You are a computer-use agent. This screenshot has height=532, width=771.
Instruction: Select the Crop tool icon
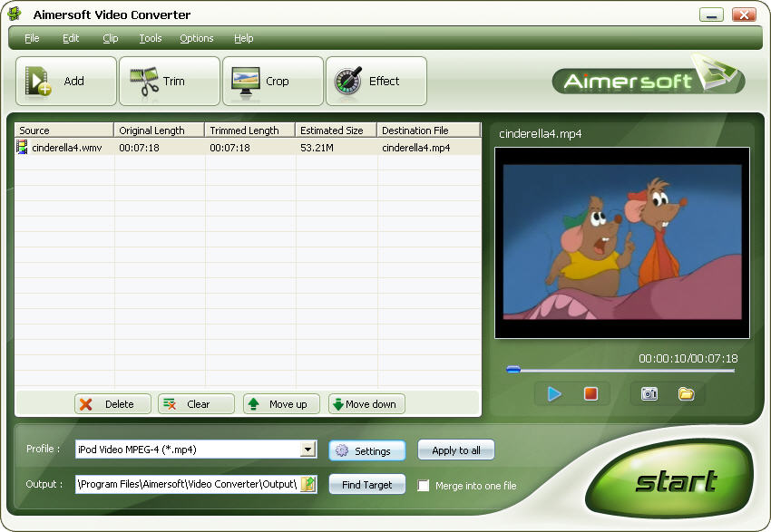coord(247,82)
